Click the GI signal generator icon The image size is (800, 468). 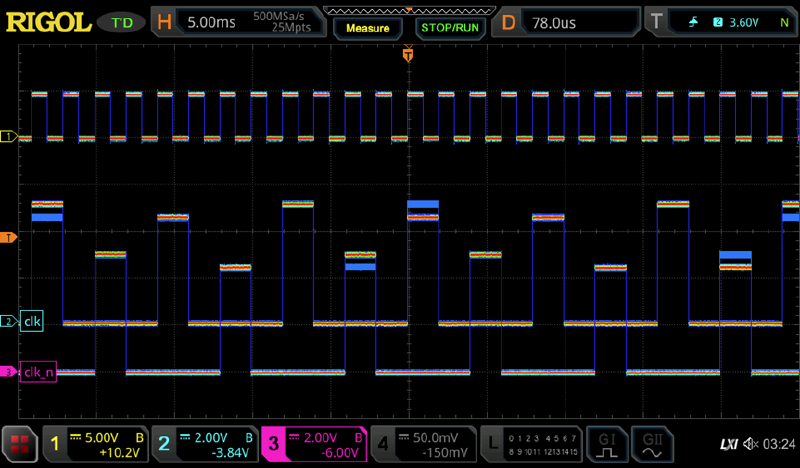coord(606,442)
